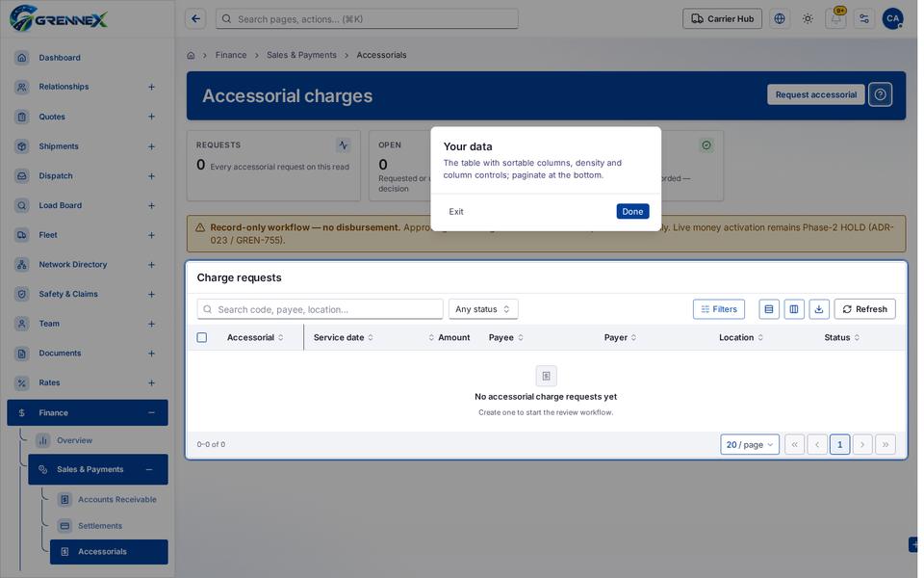
Task: Click the home breadcrumb icon
Action: 191,55
